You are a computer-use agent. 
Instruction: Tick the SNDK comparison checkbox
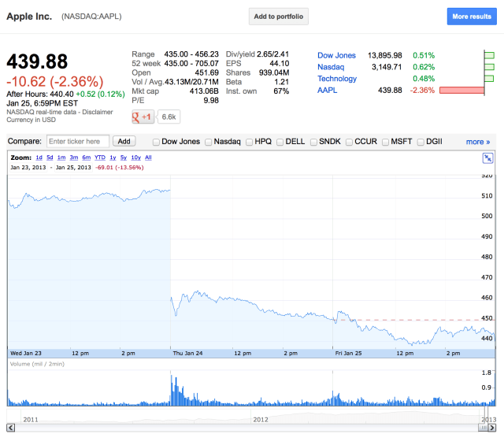pyautogui.click(x=313, y=142)
